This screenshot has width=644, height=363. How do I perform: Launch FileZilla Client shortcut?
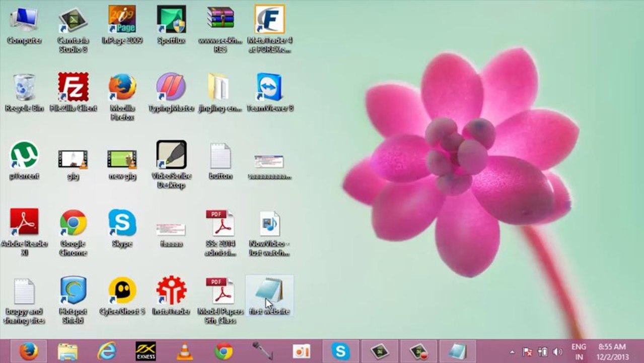pyautogui.click(x=73, y=93)
